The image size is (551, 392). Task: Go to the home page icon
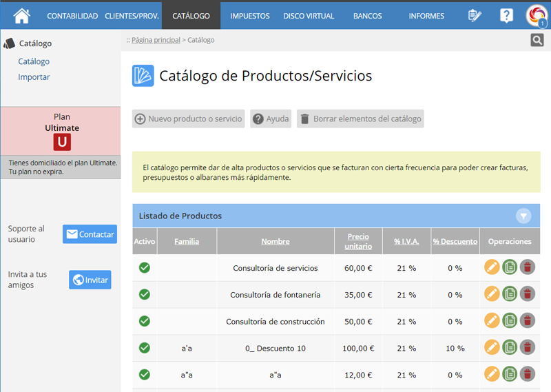point(21,16)
